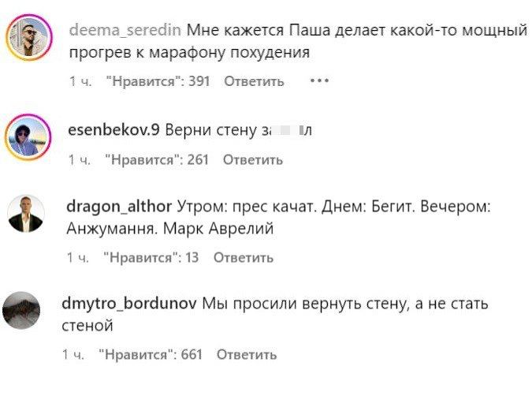Image resolution: width=532 pixels, height=396 pixels.
Task: Click timestamp of dmytro_bordunov comment
Action: pyautogui.click(x=74, y=354)
